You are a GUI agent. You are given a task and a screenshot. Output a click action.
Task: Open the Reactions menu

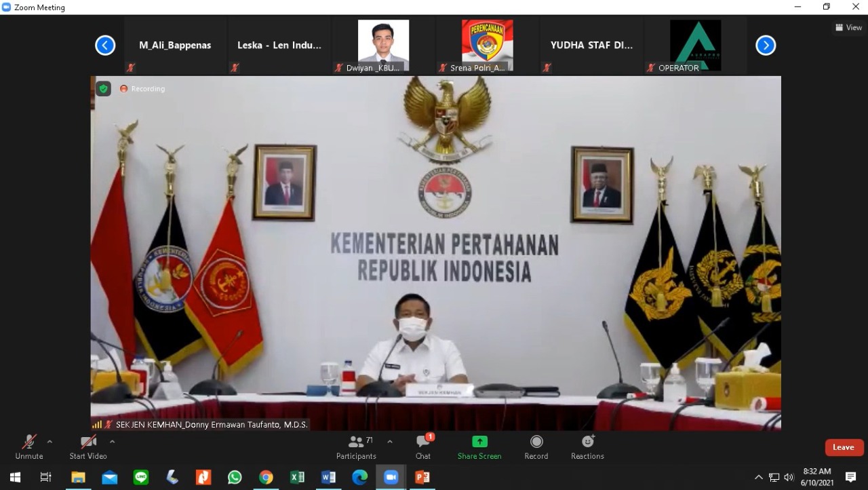pos(587,447)
